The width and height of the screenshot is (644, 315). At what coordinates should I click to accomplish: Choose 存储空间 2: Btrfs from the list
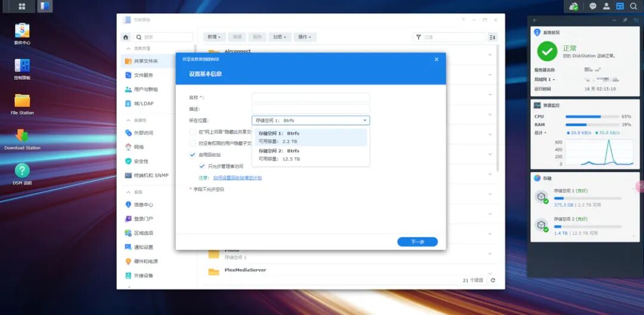pyautogui.click(x=311, y=155)
